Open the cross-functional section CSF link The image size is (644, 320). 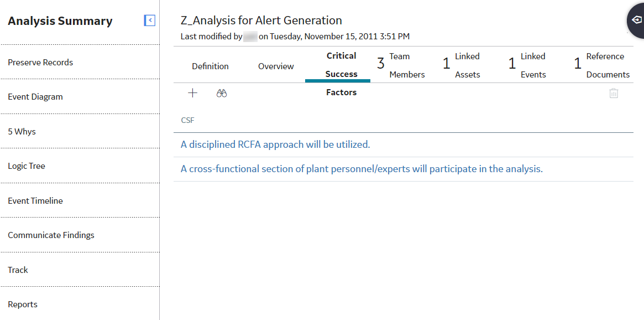click(362, 169)
